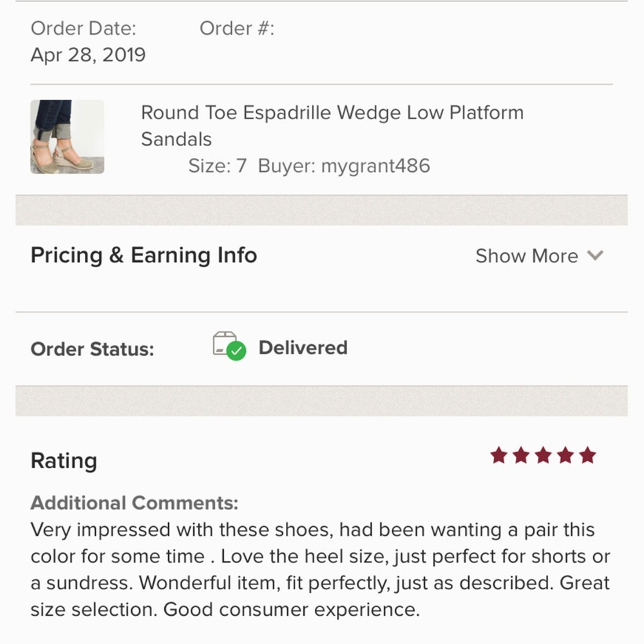Click the Rating heading
This screenshot has width=644, height=644.
point(64,461)
